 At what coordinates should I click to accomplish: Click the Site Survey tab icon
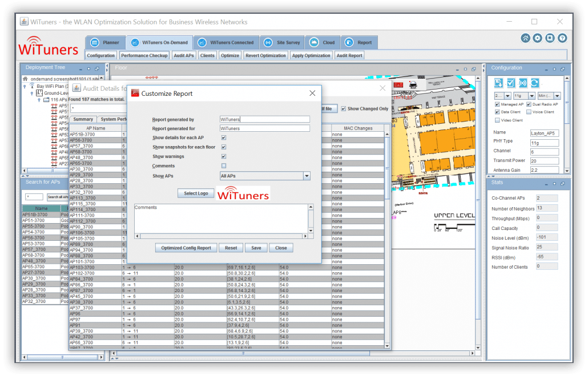(x=268, y=42)
